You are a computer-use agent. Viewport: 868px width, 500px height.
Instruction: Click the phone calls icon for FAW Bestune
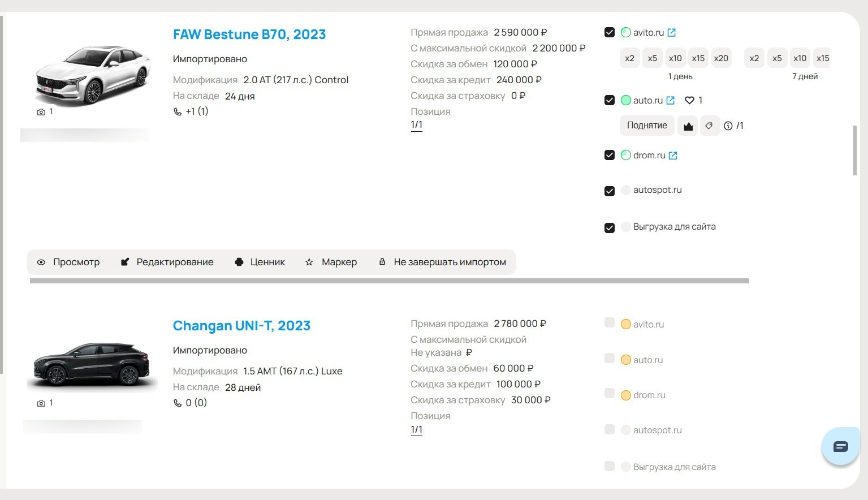[177, 112]
